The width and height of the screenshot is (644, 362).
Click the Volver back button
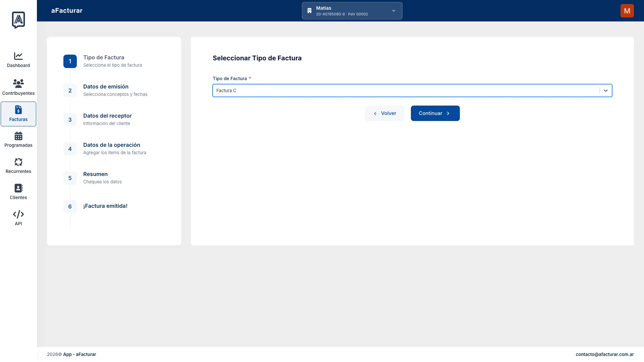pos(384,113)
